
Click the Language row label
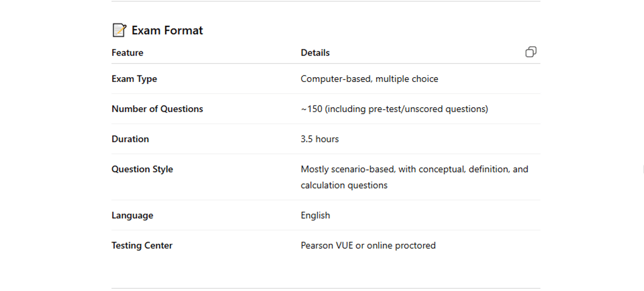(x=132, y=215)
